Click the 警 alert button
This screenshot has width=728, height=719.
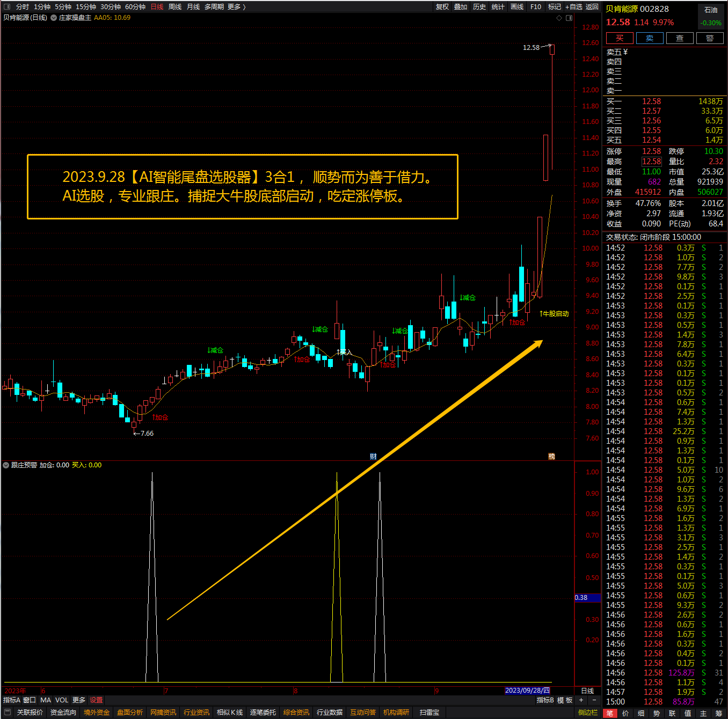pyautogui.click(x=710, y=38)
